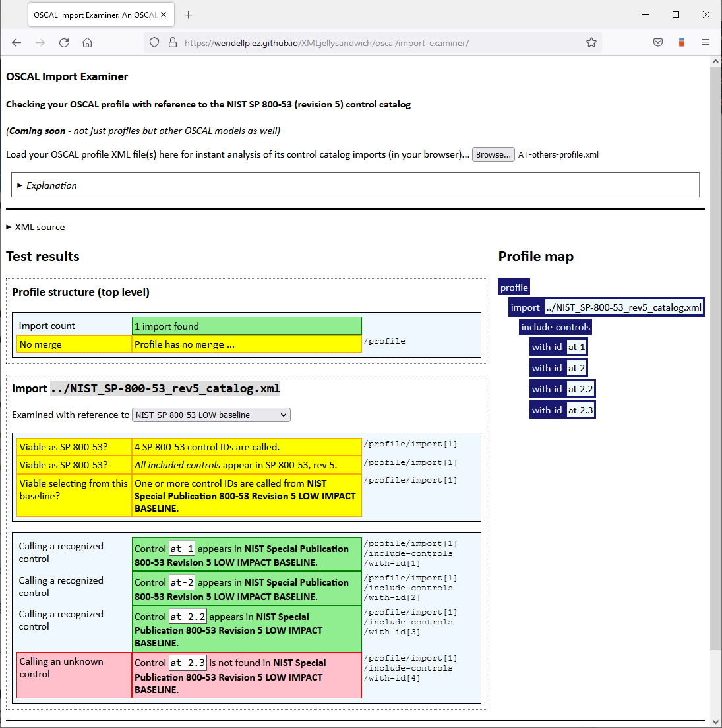Reload the current page
Viewport: 722px width, 728px height.
[64, 43]
